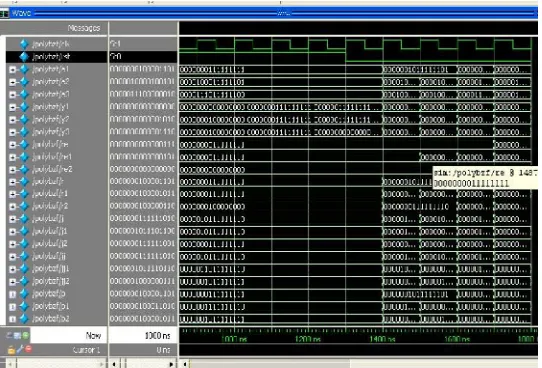Screen dimensions: 542x368
Task: Click the diamond icon of the y1 signal
Action: tap(24, 107)
